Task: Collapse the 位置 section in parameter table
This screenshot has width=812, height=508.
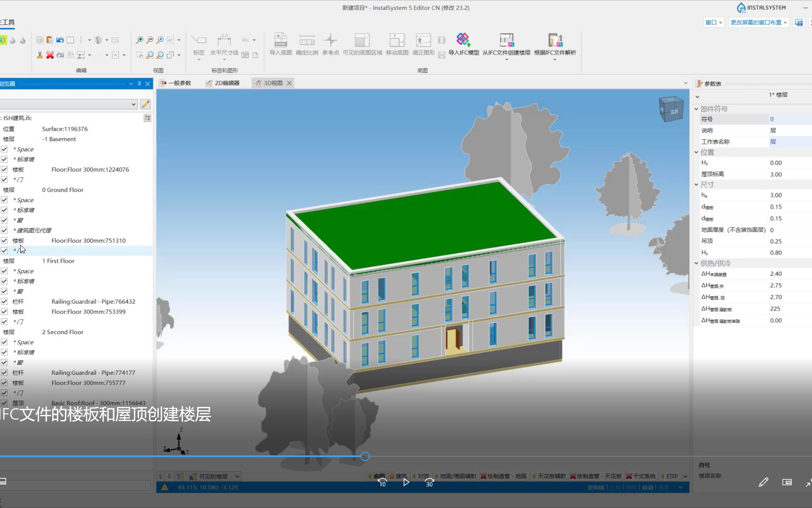Action: click(696, 152)
